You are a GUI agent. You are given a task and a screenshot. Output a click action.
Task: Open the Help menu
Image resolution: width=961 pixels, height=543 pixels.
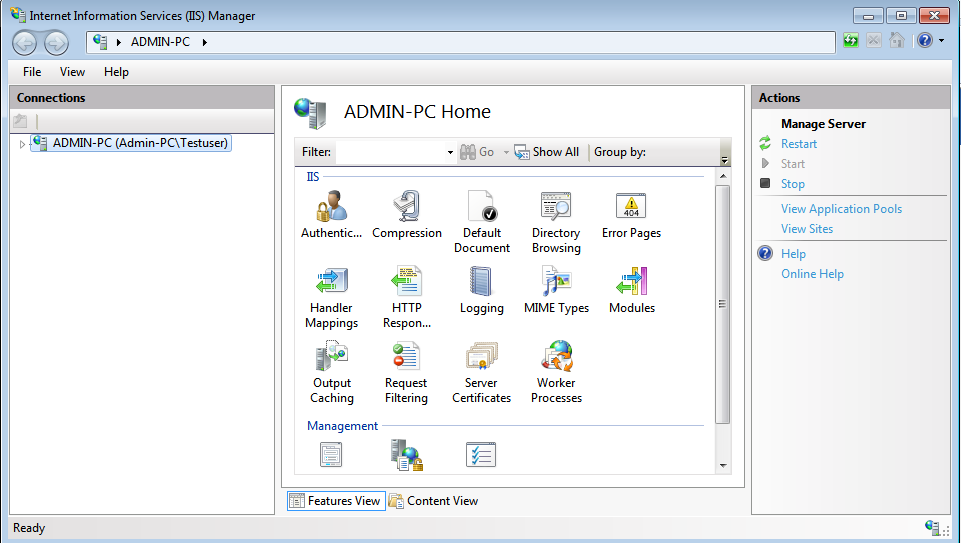click(116, 72)
